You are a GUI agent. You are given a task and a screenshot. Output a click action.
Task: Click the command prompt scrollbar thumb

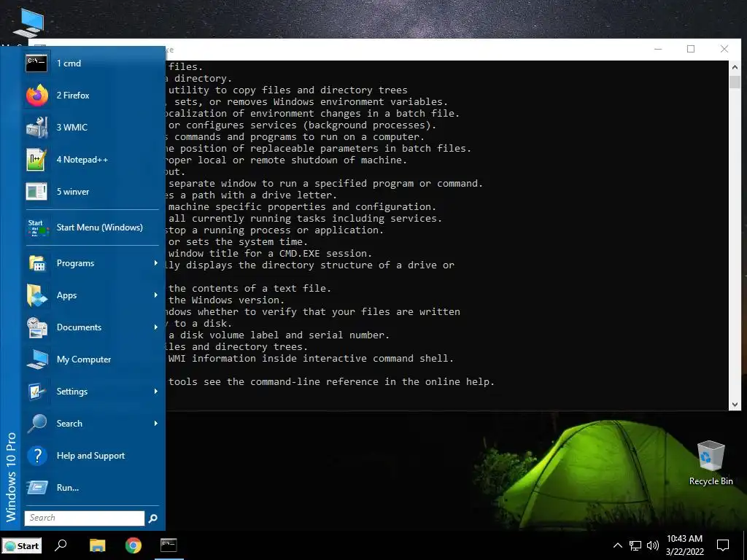coord(735,82)
